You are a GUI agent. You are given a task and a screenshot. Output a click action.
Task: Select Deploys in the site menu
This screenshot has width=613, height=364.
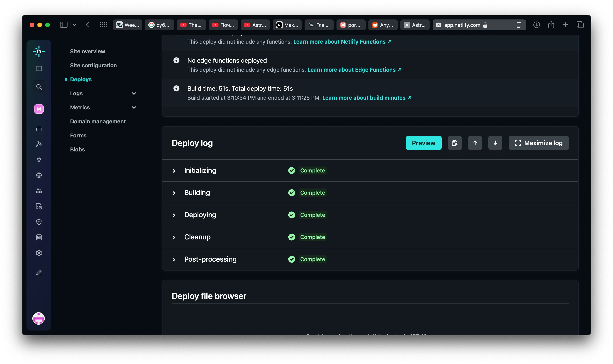[x=81, y=79]
